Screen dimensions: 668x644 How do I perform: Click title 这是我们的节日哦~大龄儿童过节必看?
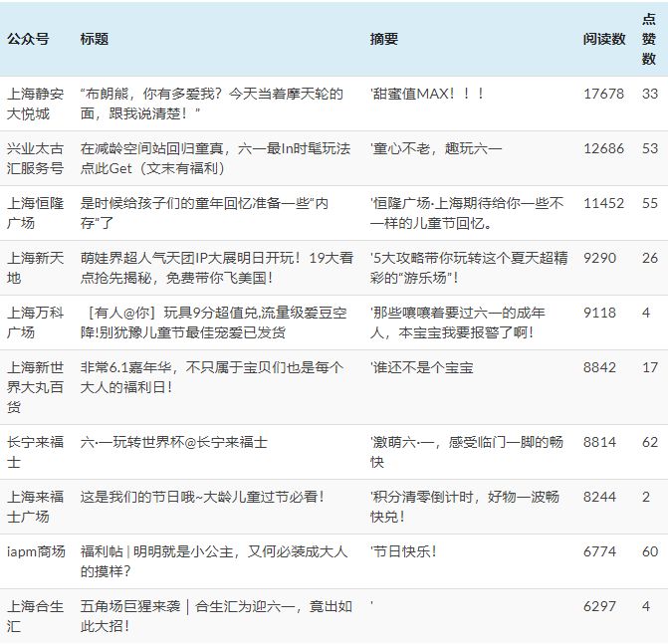pyautogui.click(x=202, y=497)
